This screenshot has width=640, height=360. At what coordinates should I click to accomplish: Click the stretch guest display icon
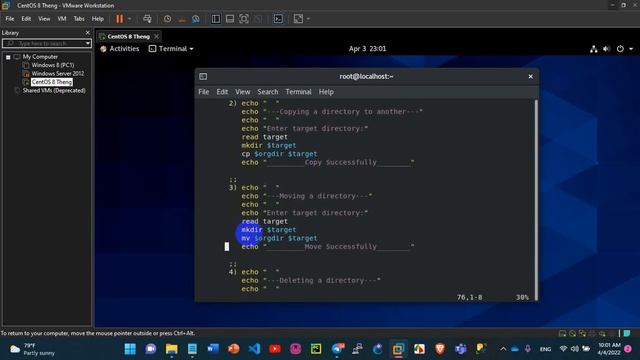298,19
